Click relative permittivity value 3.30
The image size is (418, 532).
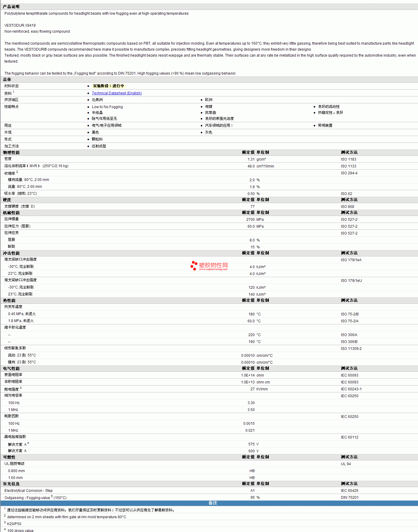click(x=251, y=403)
